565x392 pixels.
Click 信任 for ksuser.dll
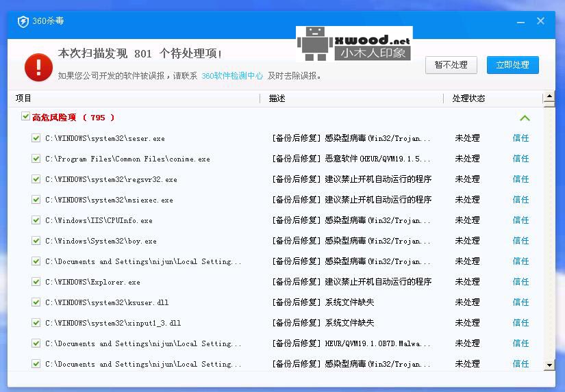tap(520, 302)
